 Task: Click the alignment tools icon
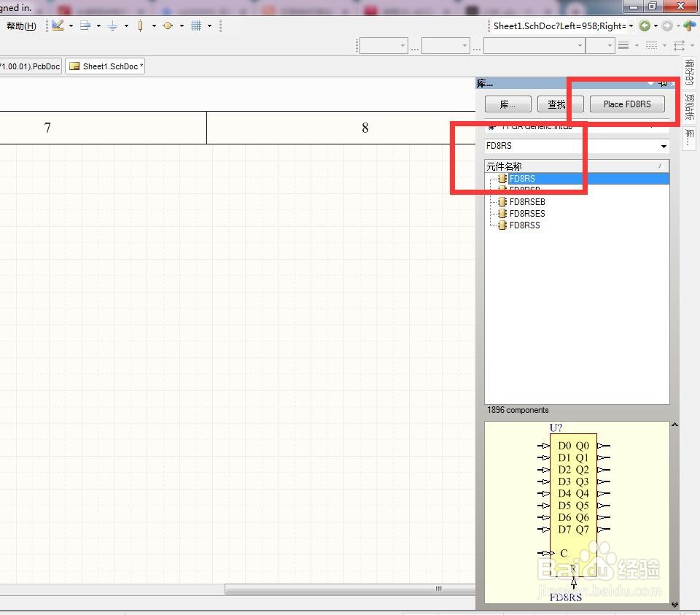85,26
